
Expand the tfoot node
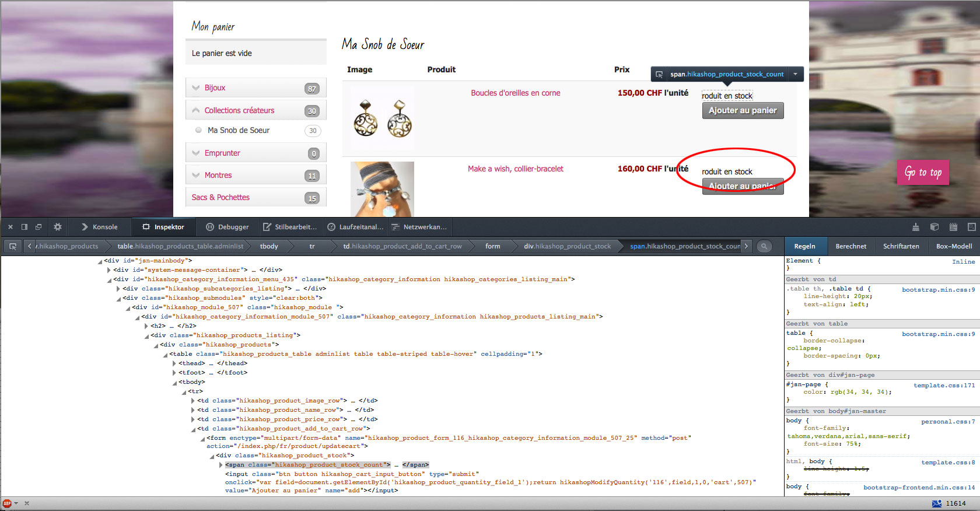(174, 373)
